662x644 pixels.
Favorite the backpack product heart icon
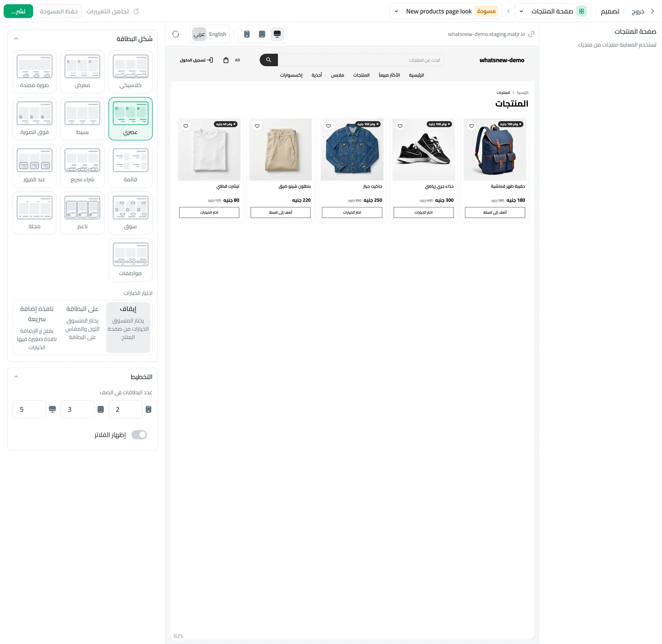(472, 126)
